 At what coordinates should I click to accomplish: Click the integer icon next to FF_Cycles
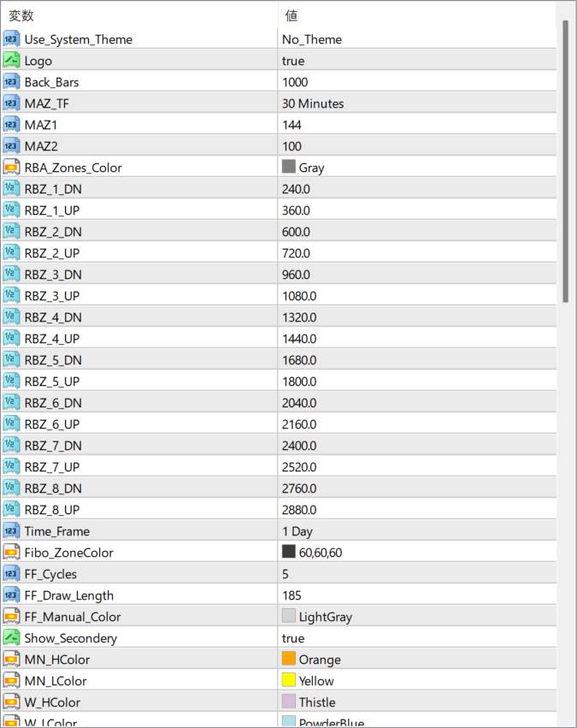click(x=11, y=574)
